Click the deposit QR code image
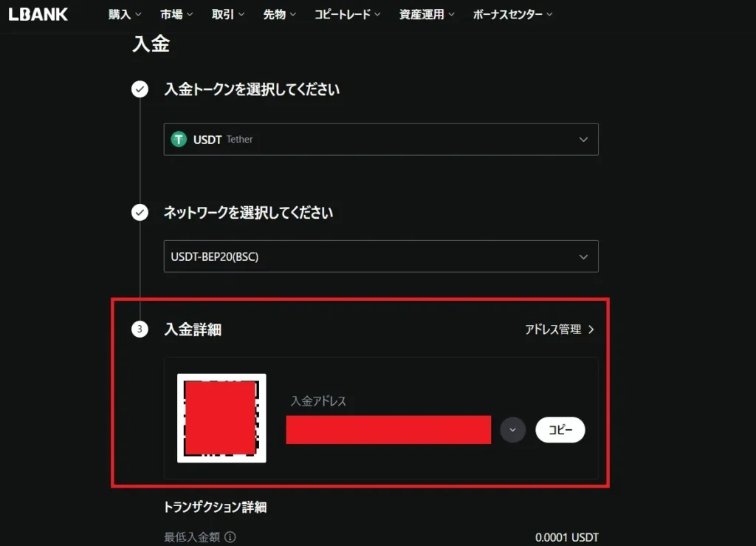 221,418
